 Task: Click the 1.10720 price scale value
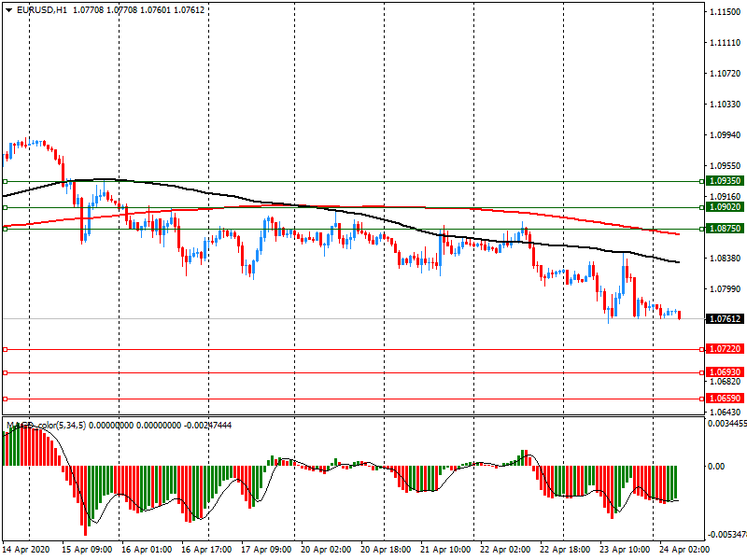(x=726, y=74)
